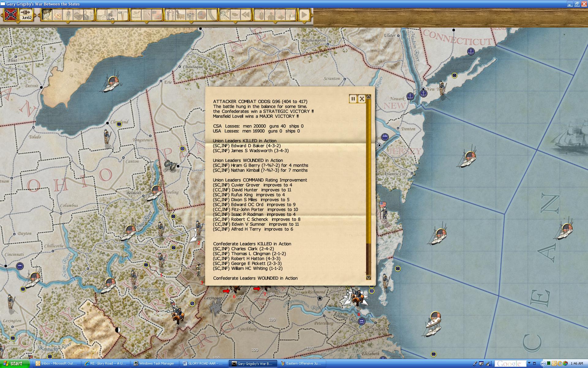
Task: Select the Union flag bearer unit
Action: point(383,210)
